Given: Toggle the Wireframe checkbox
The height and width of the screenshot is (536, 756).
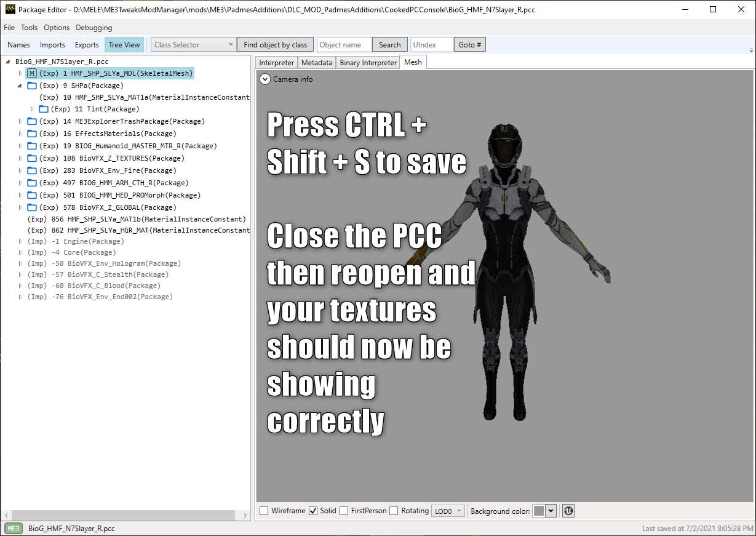Looking at the screenshot, I should pyautogui.click(x=264, y=511).
